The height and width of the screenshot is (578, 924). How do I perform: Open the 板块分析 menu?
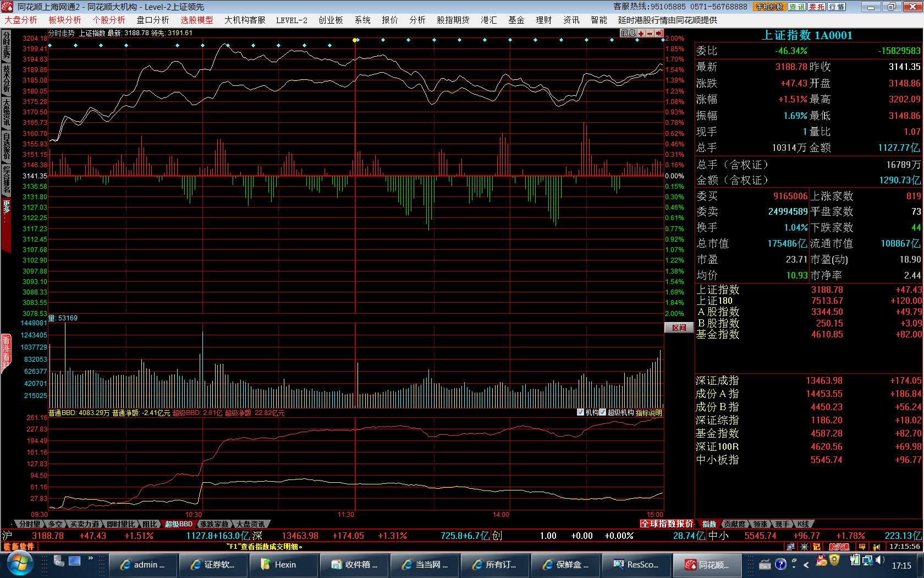coord(65,20)
